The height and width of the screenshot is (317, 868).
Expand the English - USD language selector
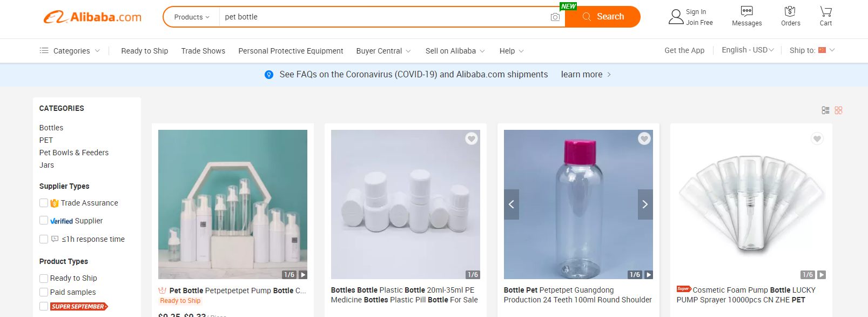pyautogui.click(x=748, y=50)
